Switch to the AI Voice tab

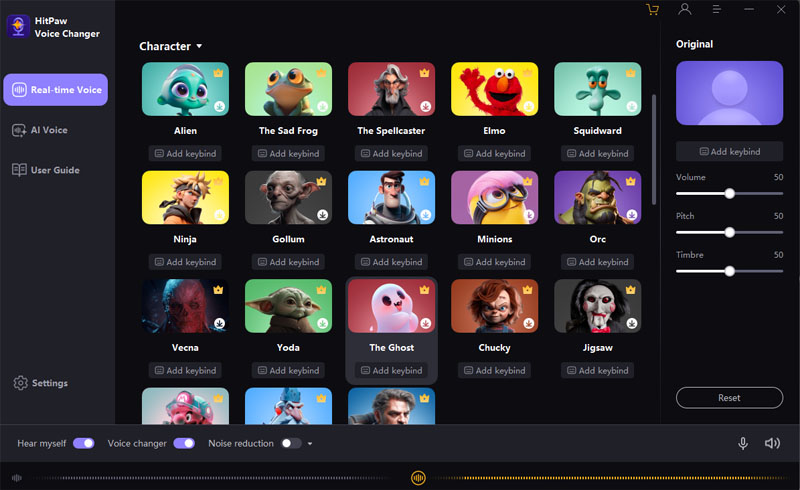click(48, 130)
